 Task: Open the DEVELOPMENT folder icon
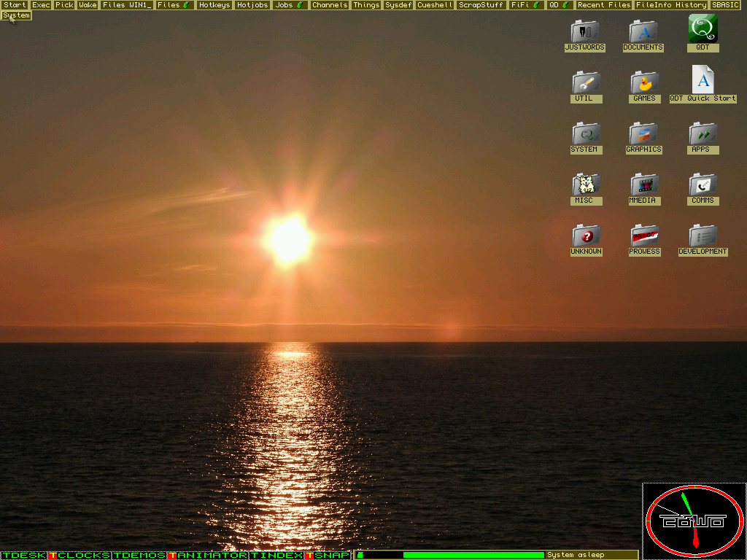point(703,236)
